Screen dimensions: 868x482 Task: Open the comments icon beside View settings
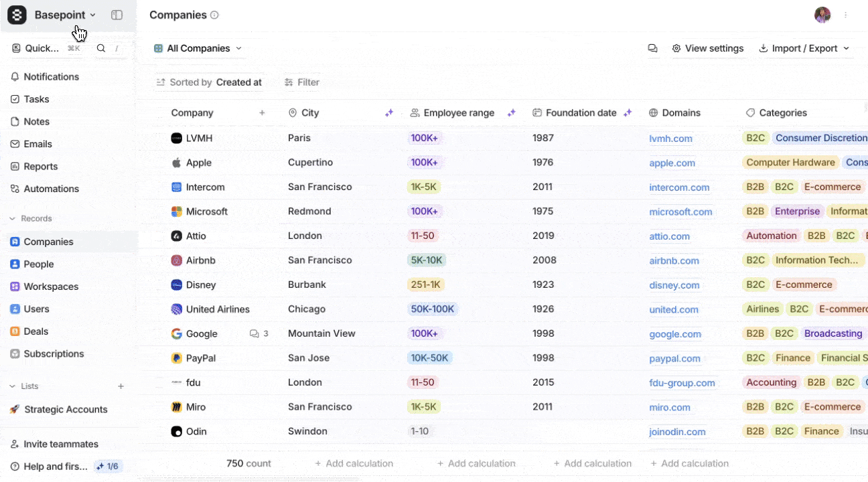pyautogui.click(x=652, y=48)
